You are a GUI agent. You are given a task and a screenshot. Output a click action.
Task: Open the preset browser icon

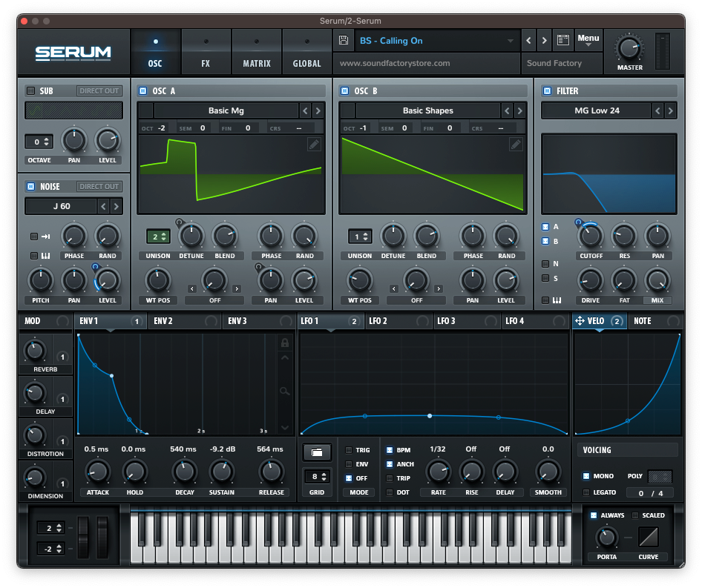pyautogui.click(x=562, y=41)
